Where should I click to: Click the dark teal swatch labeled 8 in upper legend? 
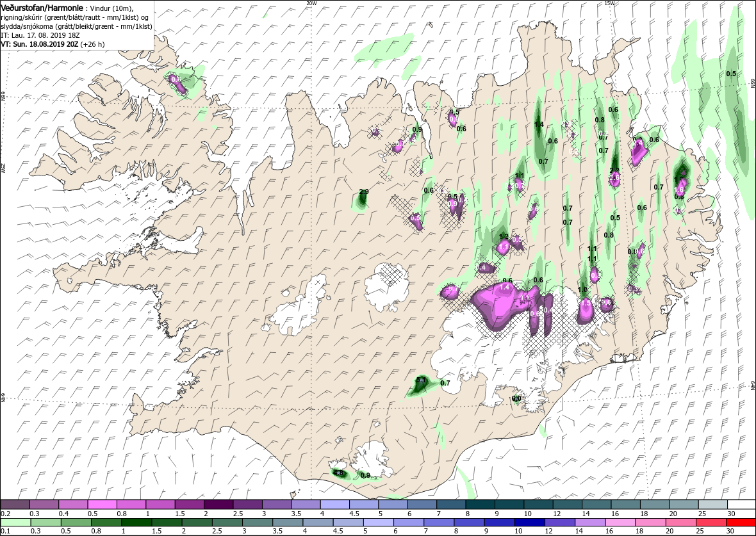pyautogui.click(x=480, y=504)
